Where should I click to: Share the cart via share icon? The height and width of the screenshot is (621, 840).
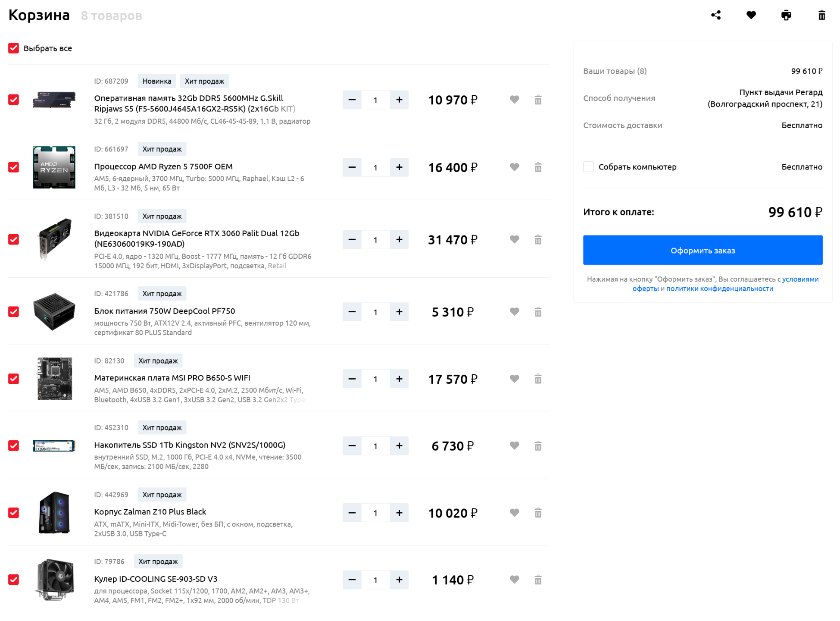pyautogui.click(x=715, y=15)
